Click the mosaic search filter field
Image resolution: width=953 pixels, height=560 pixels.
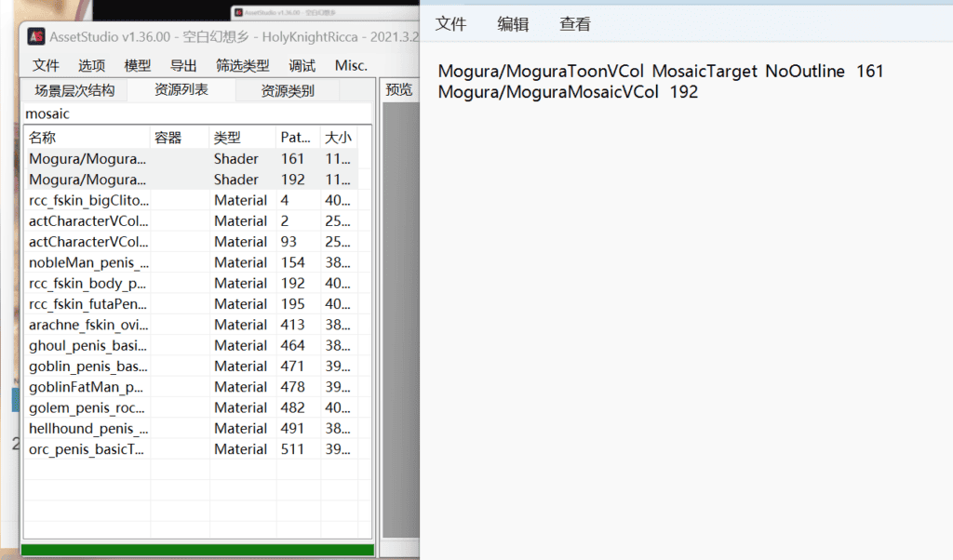(x=197, y=113)
